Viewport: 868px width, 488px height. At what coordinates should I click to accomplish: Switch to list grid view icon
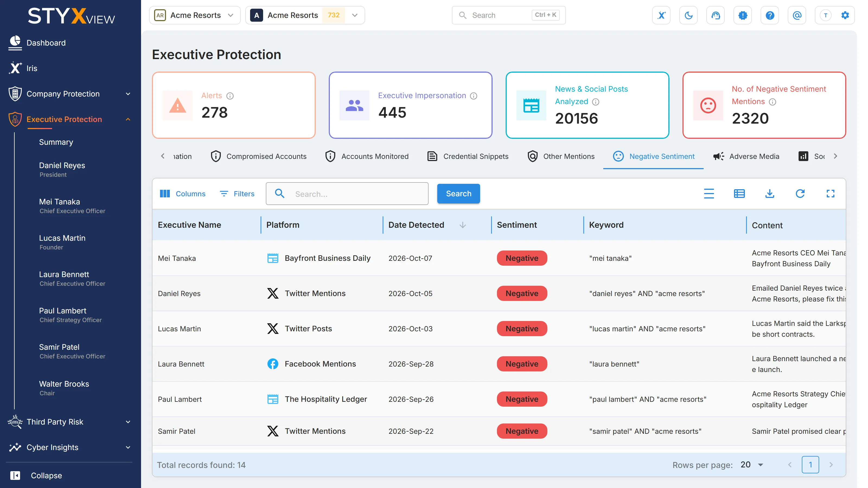click(739, 194)
